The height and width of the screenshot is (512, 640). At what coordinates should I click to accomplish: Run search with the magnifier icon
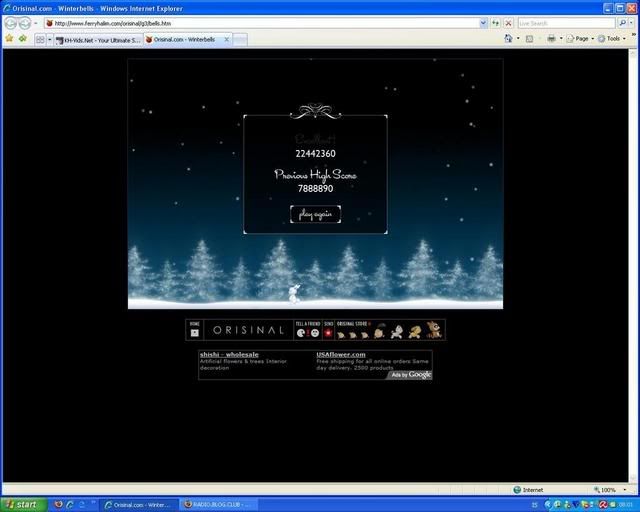coord(622,23)
